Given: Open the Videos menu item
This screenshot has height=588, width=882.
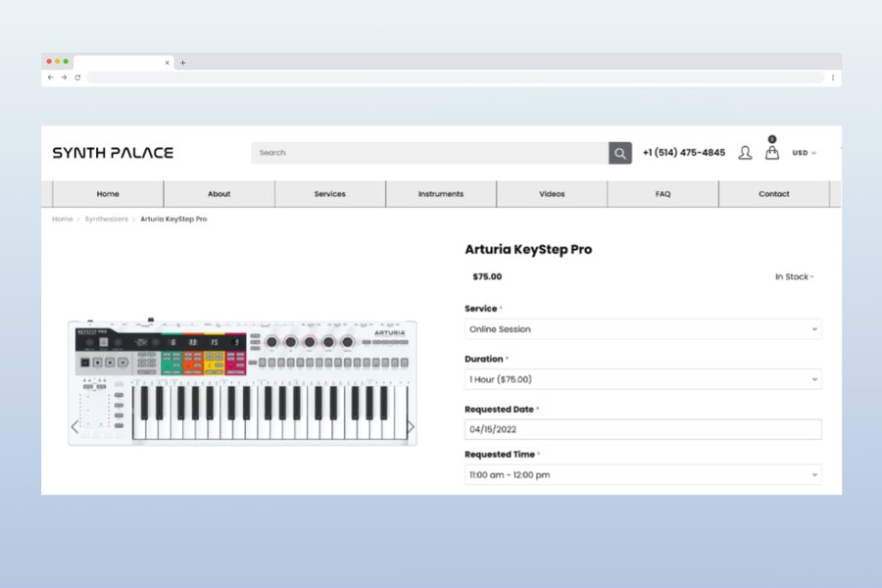Looking at the screenshot, I should (552, 194).
